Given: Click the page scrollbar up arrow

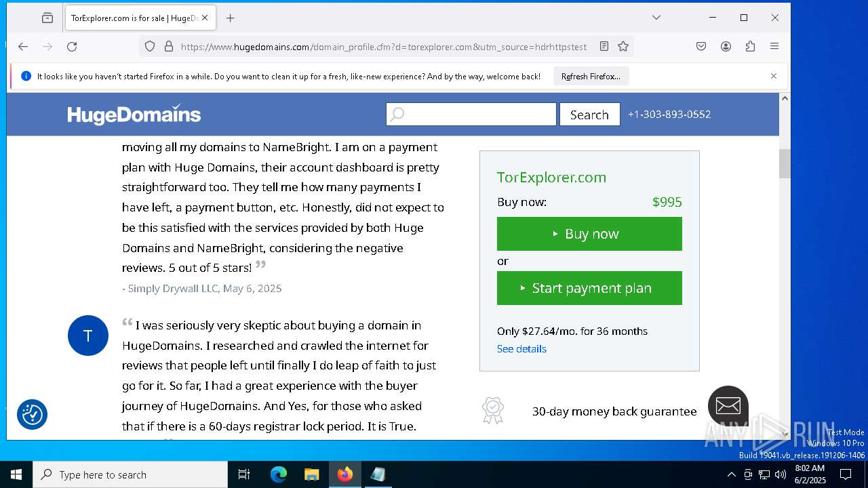Looking at the screenshot, I should click(785, 98).
